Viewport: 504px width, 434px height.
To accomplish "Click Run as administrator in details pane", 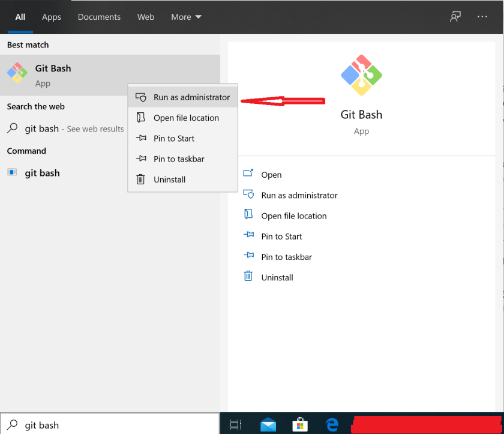I will point(299,195).
